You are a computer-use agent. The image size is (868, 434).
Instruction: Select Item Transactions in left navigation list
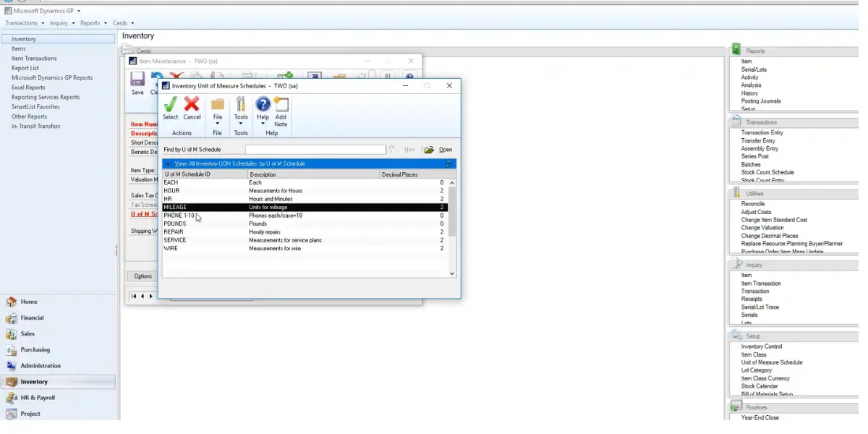[x=34, y=59]
